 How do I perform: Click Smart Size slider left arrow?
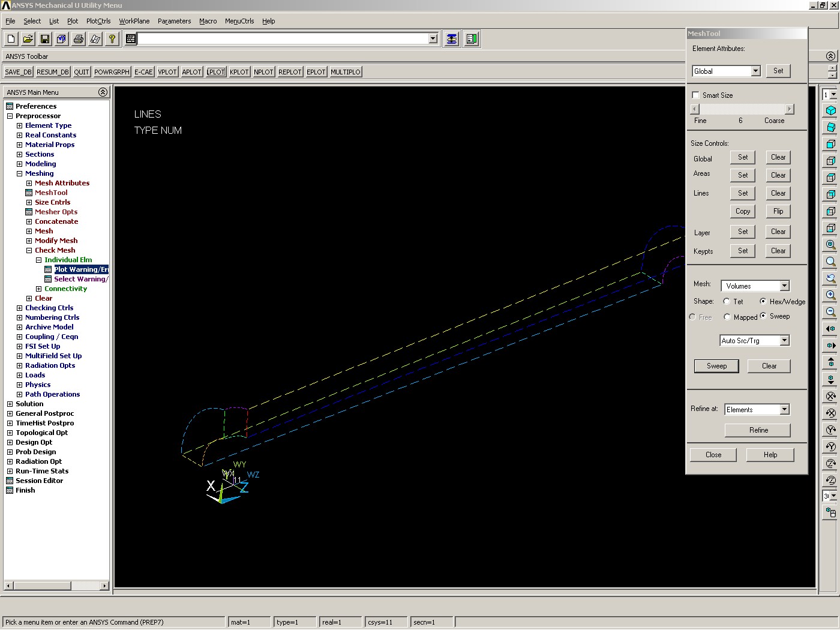click(x=695, y=109)
